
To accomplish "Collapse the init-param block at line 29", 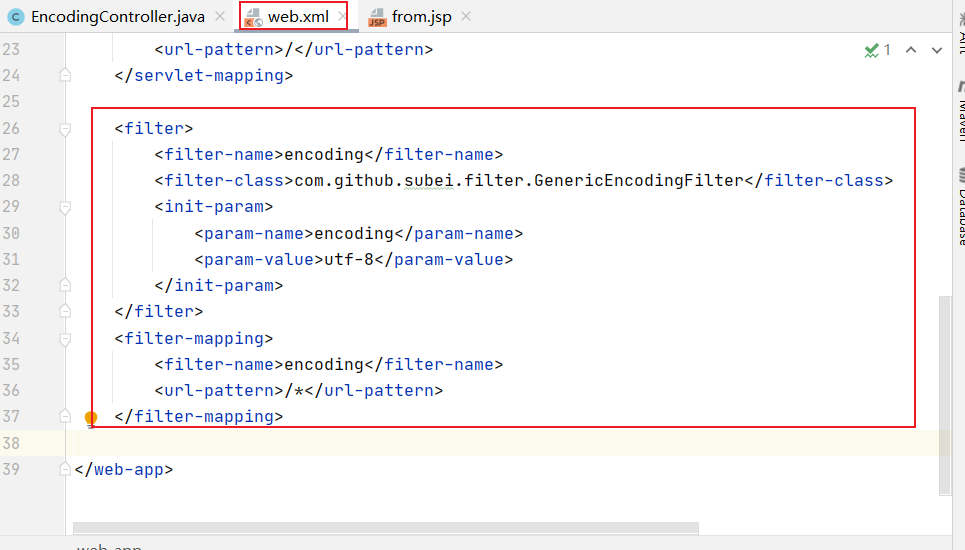I will click(x=65, y=207).
